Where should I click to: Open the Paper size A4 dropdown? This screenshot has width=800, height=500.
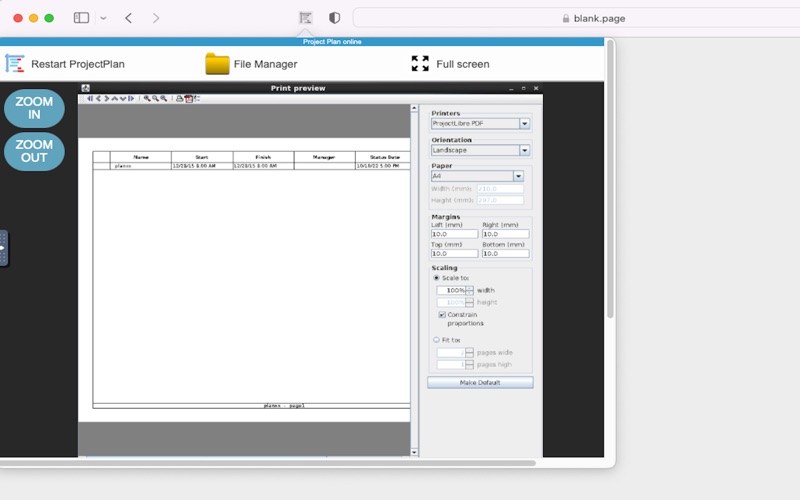click(518, 176)
